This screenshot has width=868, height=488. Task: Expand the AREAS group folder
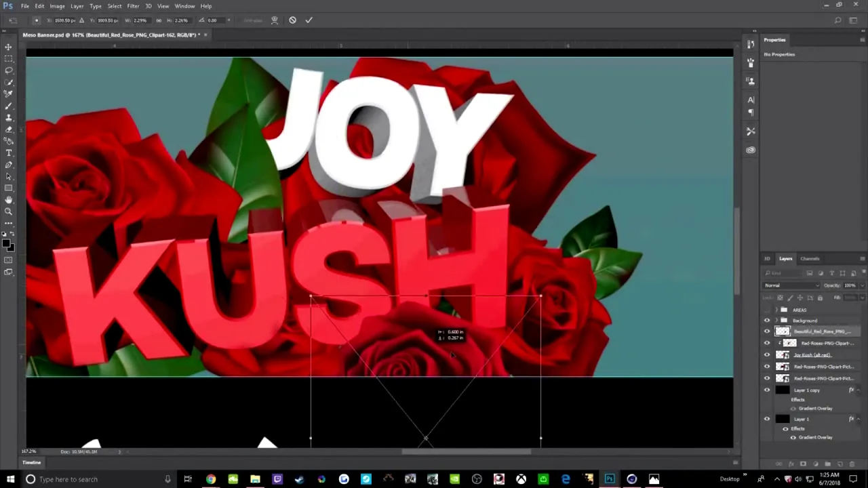pos(777,310)
